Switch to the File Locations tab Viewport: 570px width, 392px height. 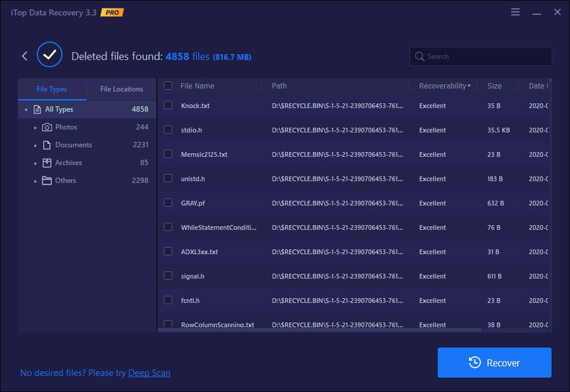[122, 89]
